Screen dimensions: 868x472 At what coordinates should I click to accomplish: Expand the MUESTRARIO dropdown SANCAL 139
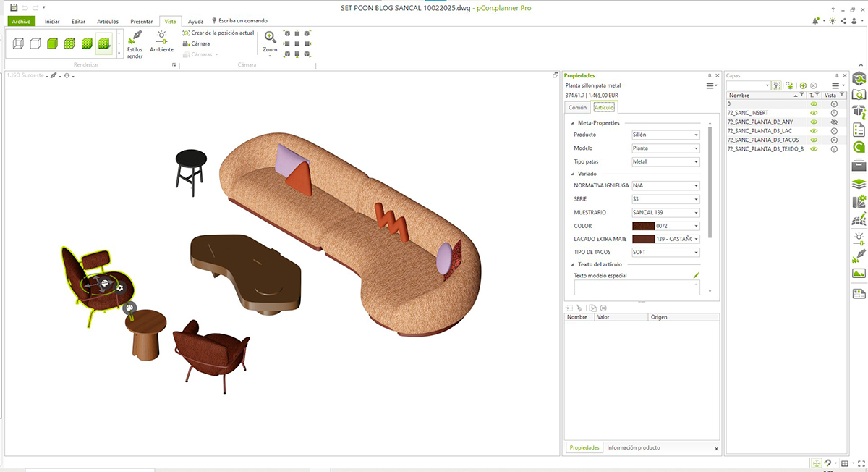pos(665,213)
